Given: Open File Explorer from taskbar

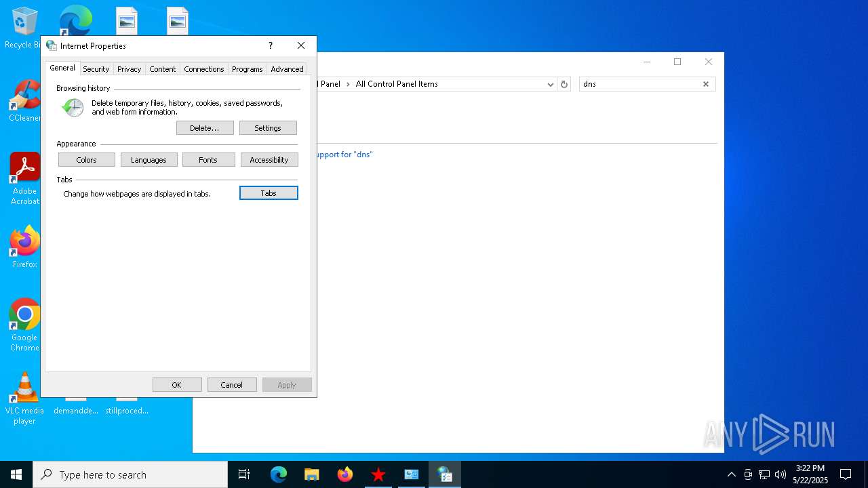Looking at the screenshot, I should pos(312,474).
